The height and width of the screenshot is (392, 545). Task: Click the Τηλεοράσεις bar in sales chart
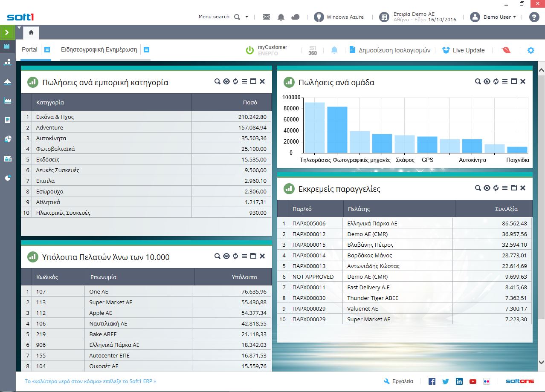click(314, 127)
